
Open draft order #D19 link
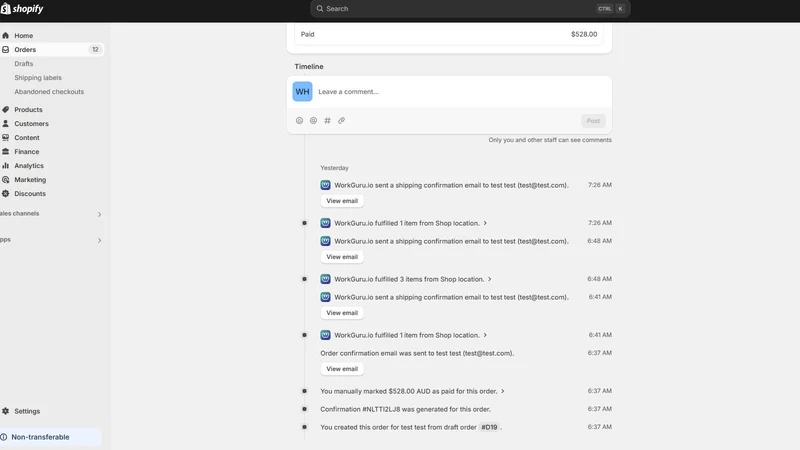click(x=489, y=428)
